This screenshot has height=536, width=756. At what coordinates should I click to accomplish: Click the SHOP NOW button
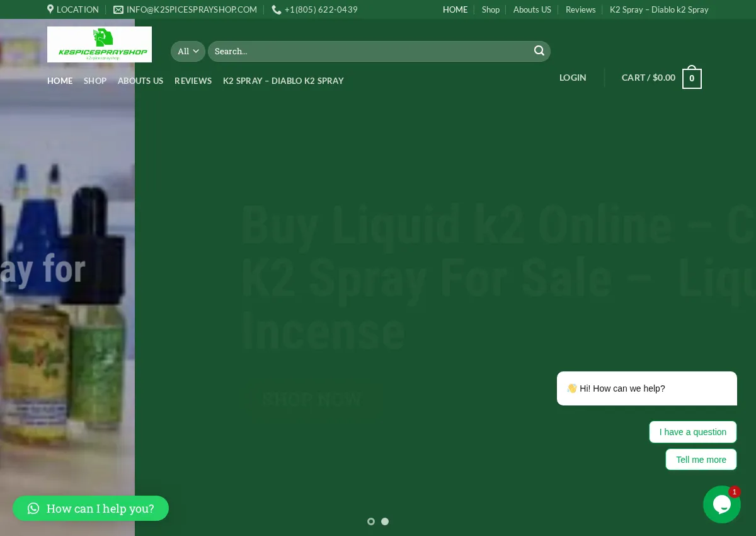point(312,399)
